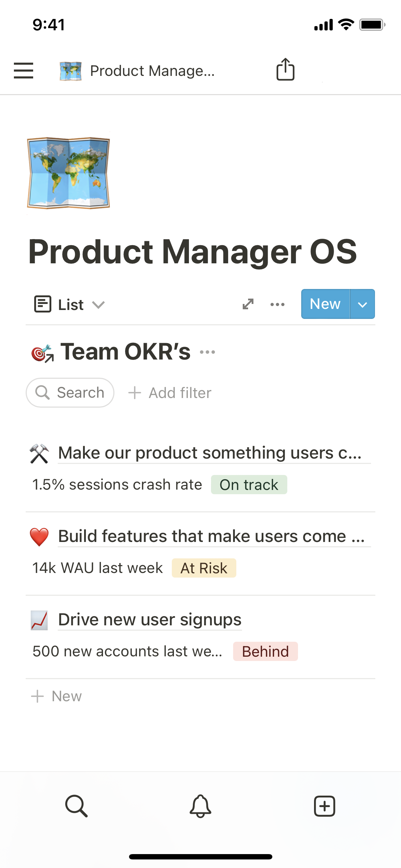This screenshot has height=868, width=401.
Task: Click the blue New button
Action: click(325, 304)
